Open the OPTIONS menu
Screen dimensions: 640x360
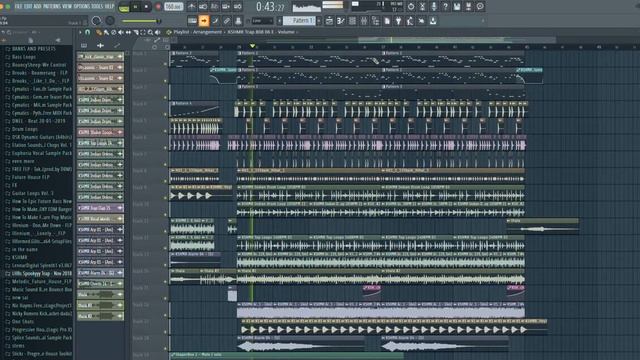83,7
